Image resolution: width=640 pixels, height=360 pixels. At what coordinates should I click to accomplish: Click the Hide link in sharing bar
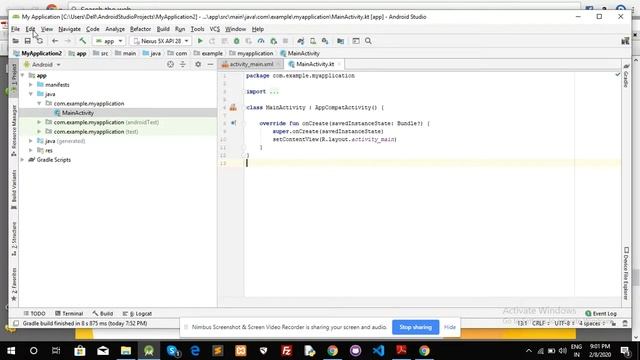point(450,327)
